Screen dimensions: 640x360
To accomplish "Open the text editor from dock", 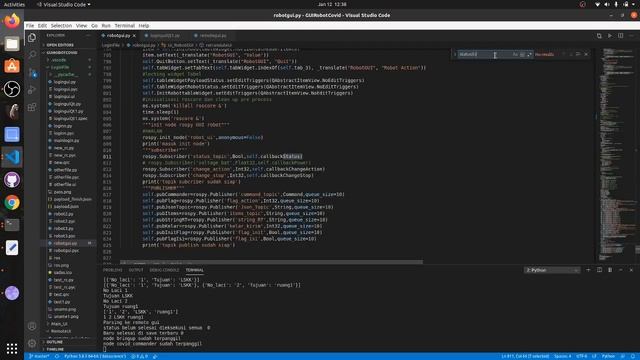I will (x=12, y=248).
